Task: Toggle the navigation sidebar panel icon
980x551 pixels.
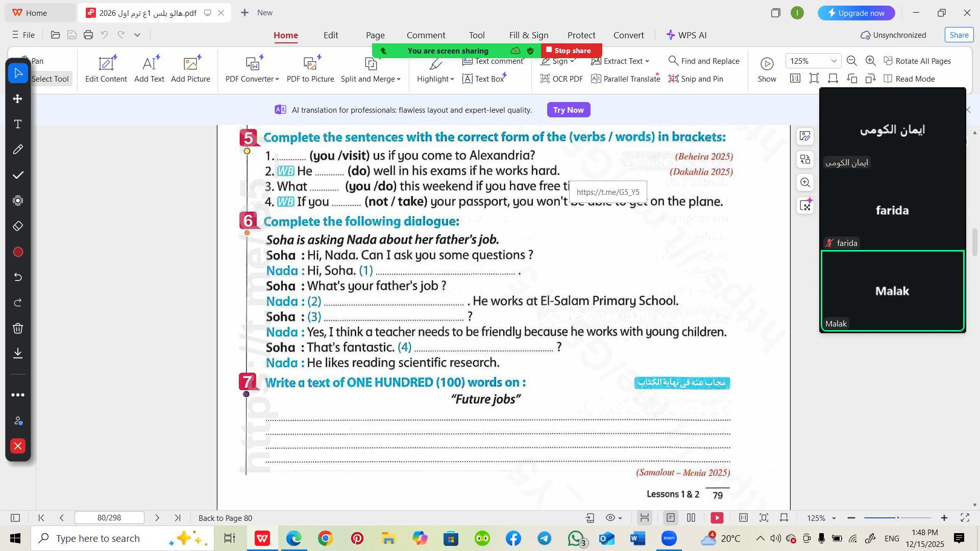Action: (x=15, y=518)
